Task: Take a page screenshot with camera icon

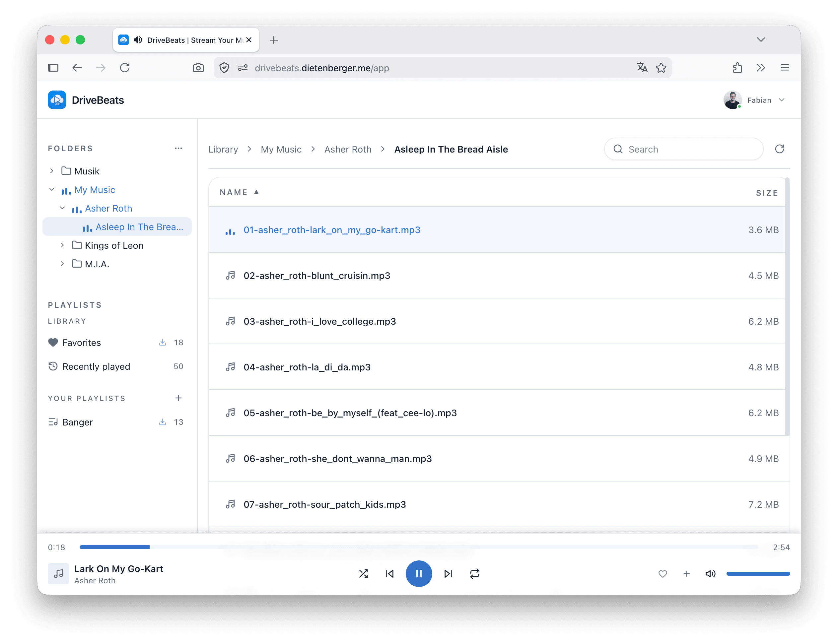Action: click(198, 68)
